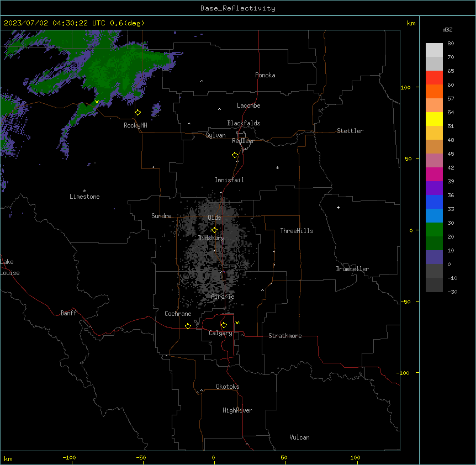Click the Lacombe town label
This screenshot has width=476, height=465.
[x=248, y=105]
